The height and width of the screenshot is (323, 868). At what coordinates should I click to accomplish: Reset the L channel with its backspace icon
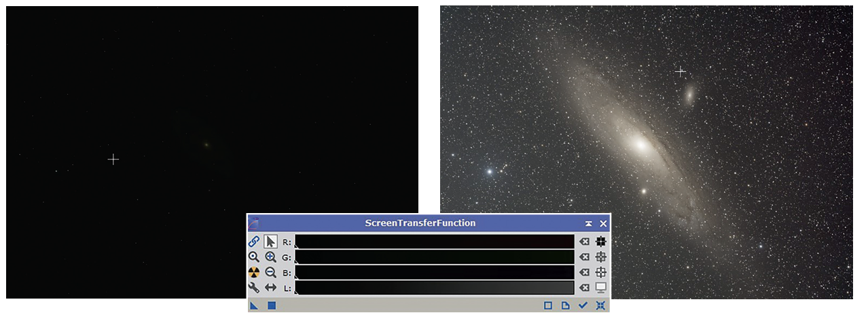point(584,288)
